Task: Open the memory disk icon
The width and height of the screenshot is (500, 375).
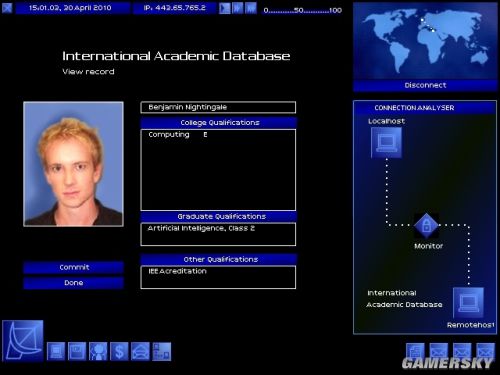Action: pyautogui.click(x=77, y=351)
